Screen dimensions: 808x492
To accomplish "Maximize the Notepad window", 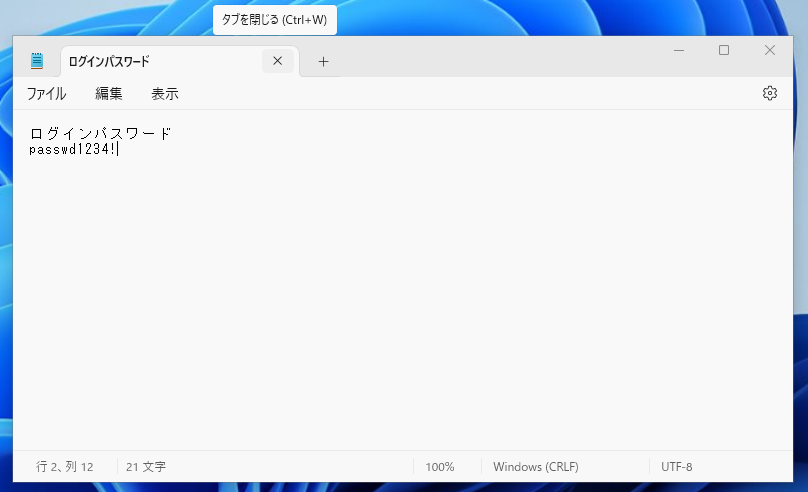I will coord(724,50).
